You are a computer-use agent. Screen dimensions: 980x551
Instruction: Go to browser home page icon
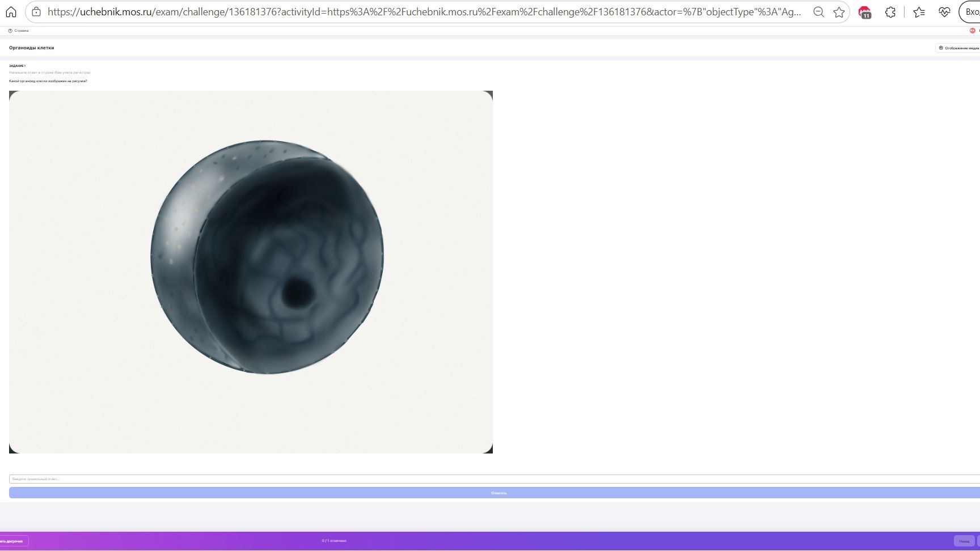(11, 12)
